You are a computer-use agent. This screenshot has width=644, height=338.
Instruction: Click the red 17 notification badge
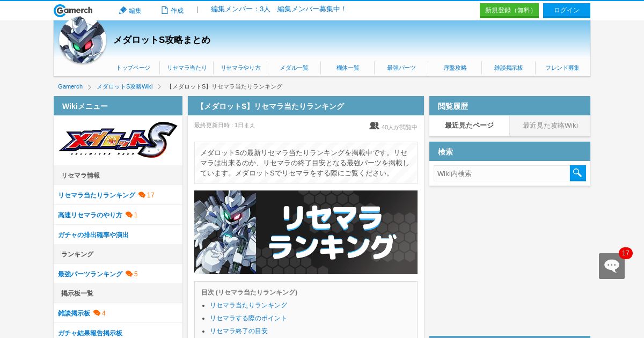coord(626,253)
